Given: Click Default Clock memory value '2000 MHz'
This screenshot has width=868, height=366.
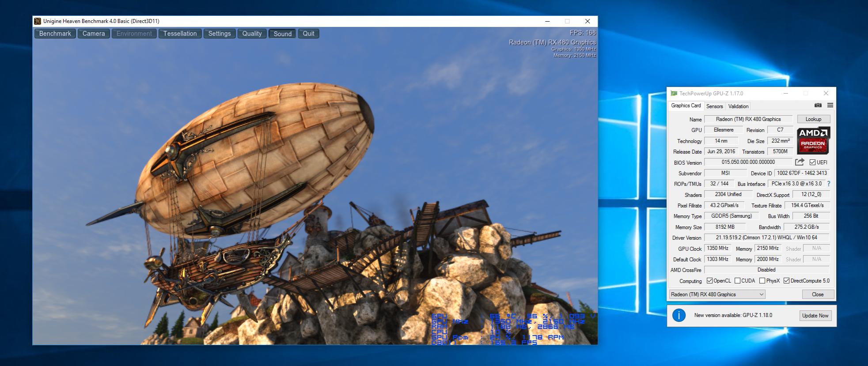Looking at the screenshot, I should tap(768, 259).
